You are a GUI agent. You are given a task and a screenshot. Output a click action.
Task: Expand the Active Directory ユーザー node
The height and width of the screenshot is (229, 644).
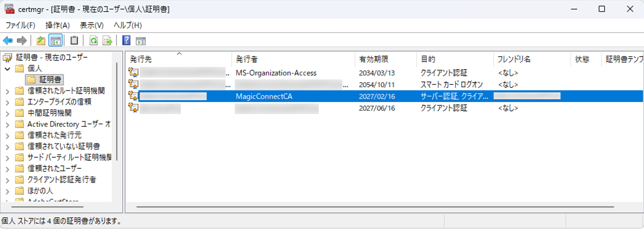[x=7, y=124]
